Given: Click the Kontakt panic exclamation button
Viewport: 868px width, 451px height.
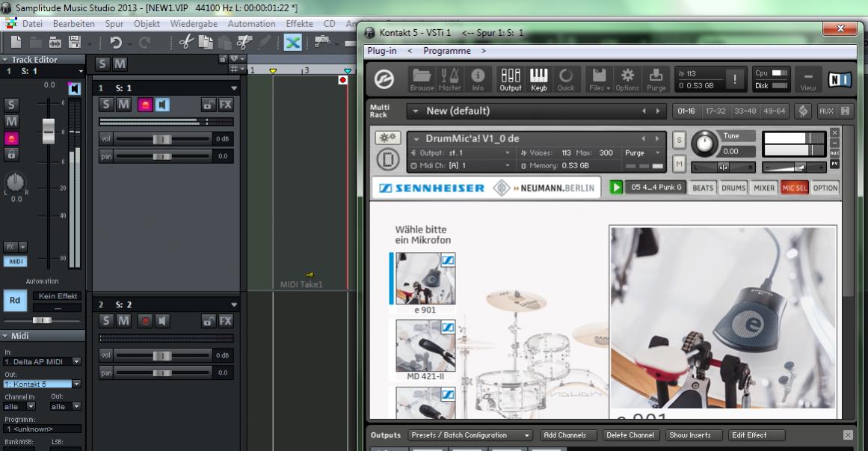Looking at the screenshot, I should [735, 79].
